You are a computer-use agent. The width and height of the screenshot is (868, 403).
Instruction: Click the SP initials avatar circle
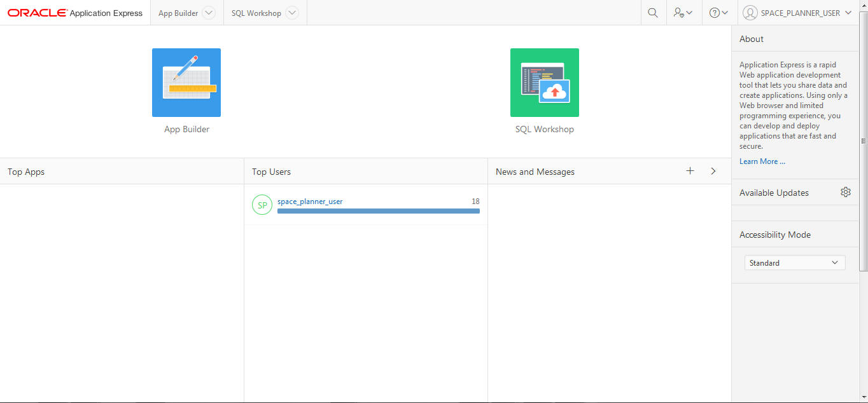(x=262, y=205)
